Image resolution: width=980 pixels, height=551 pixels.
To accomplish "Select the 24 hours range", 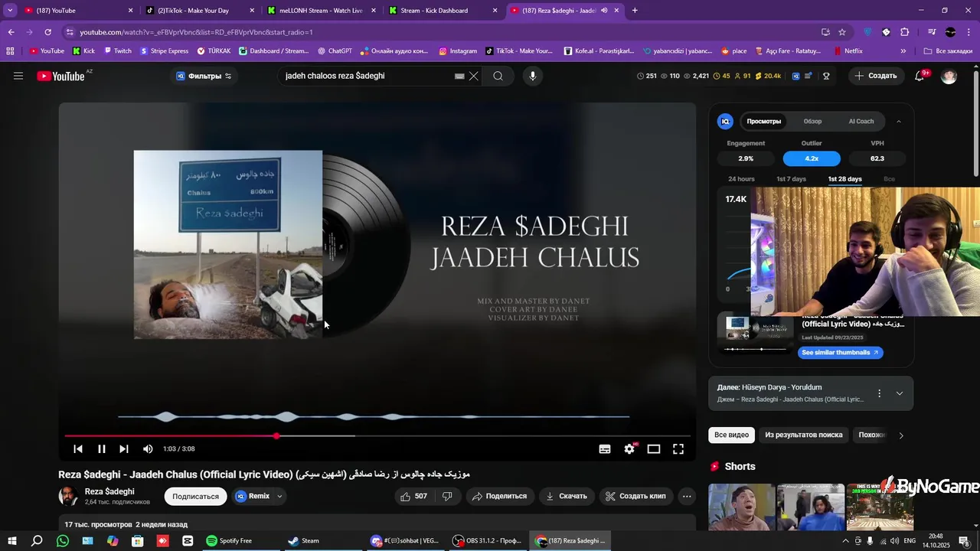I will 741,179.
